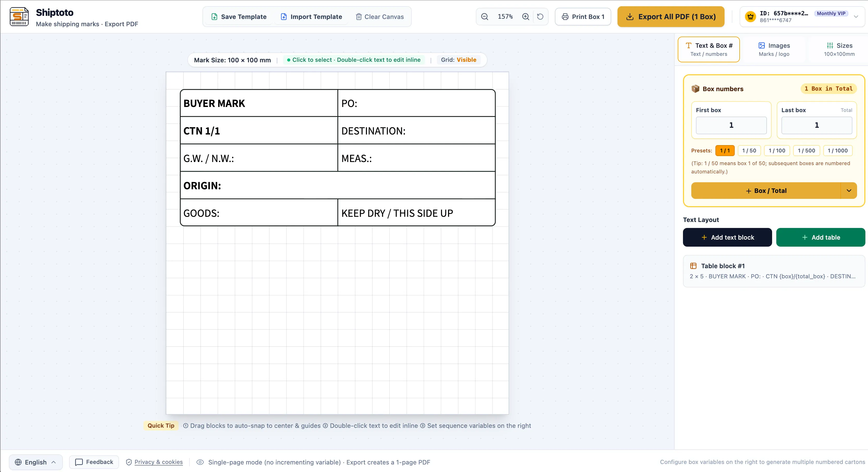Add text block
The image size is (868, 472).
(x=727, y=237)
